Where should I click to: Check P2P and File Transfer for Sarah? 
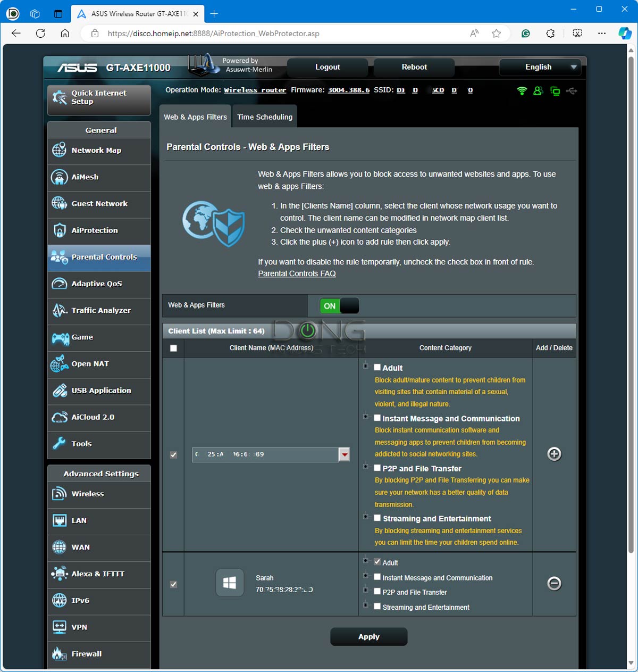(x=377, y=591)
